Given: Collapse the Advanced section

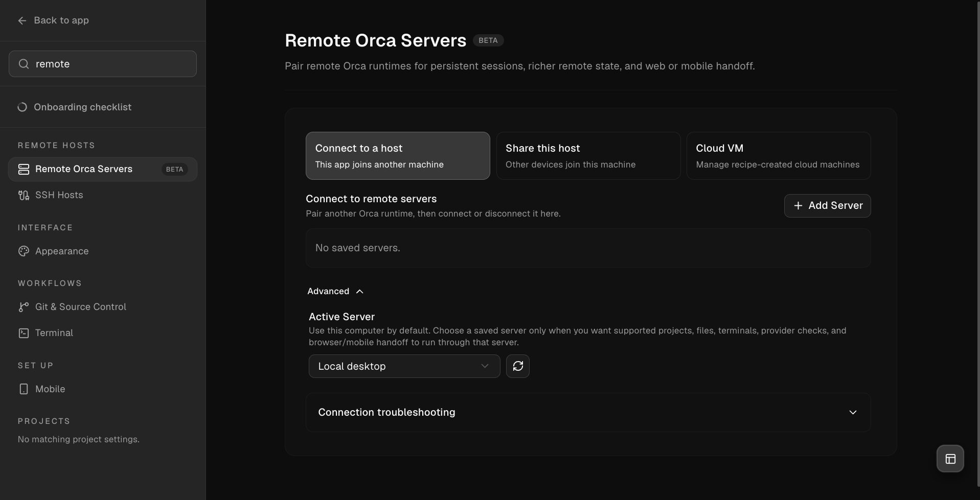Looking at the screenshot, I should (x=335, y=291).
